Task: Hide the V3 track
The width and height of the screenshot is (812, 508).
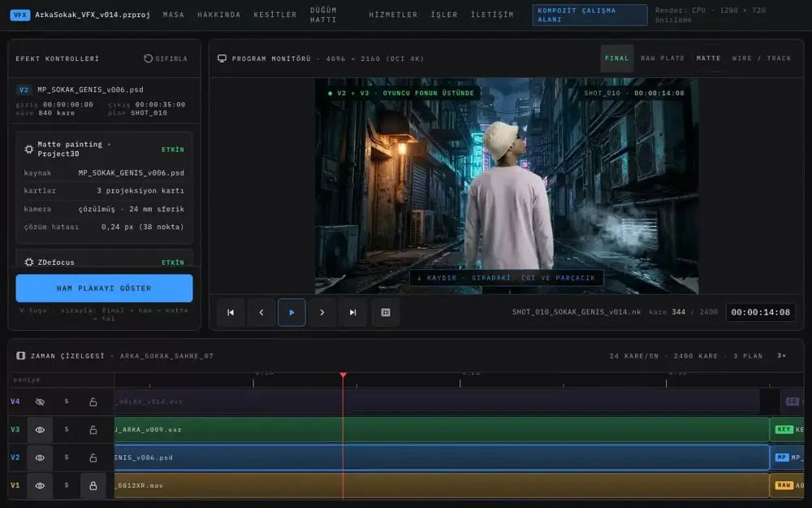Action: click(40, 430)
